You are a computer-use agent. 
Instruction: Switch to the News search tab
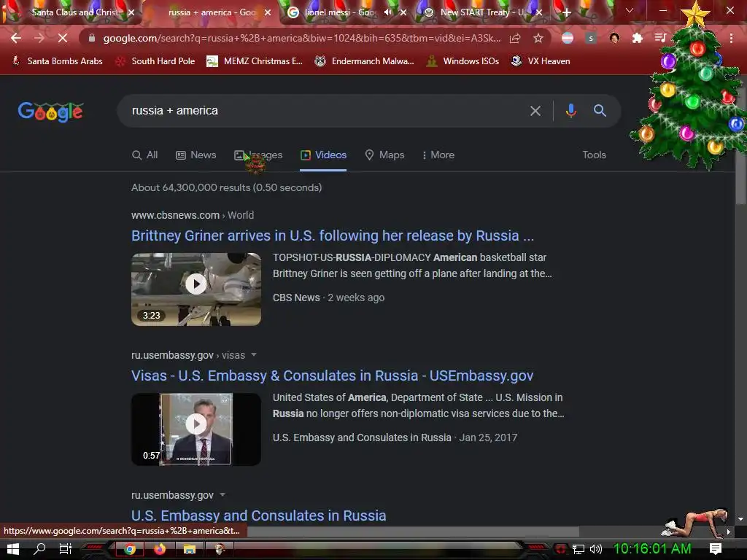point(196,155)
